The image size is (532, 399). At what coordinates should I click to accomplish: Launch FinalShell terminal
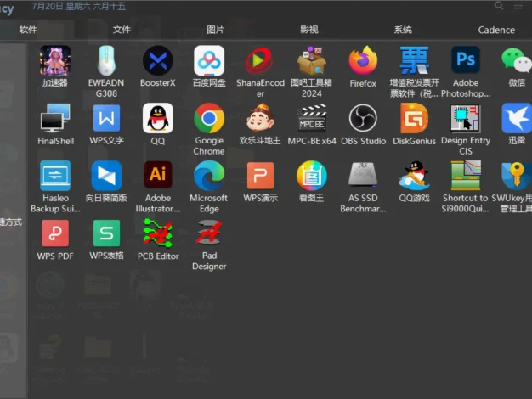(x=55, y=118)
